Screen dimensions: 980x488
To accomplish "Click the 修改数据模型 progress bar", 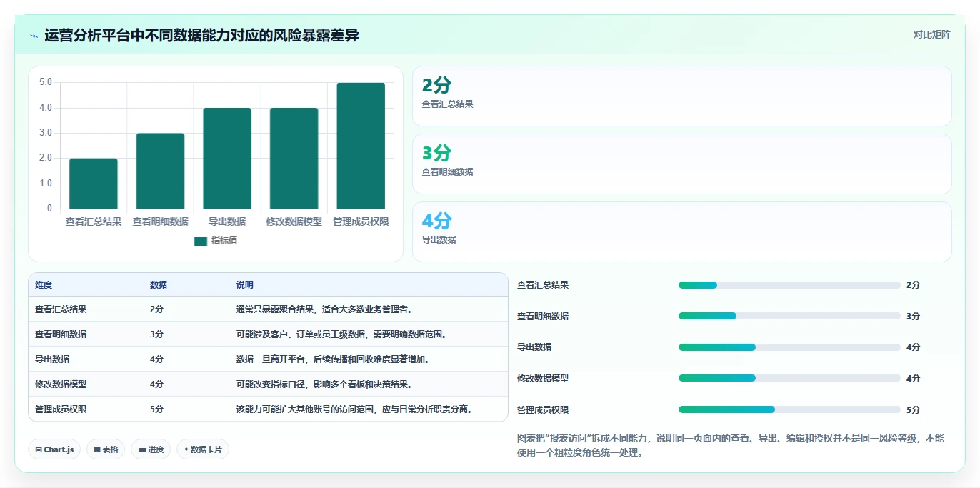I will pyautogui.click(x=789, y=378).
